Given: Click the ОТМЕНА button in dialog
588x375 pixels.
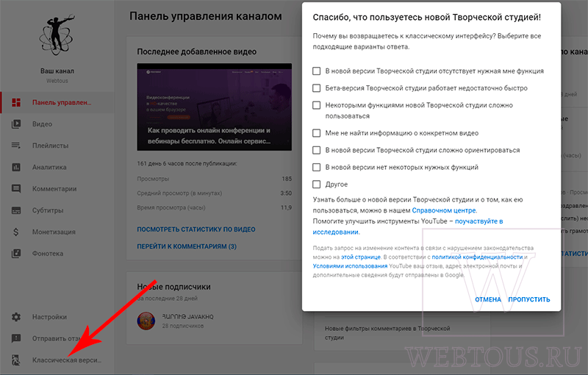Looking at the screenshot, I should coord(488,299).
